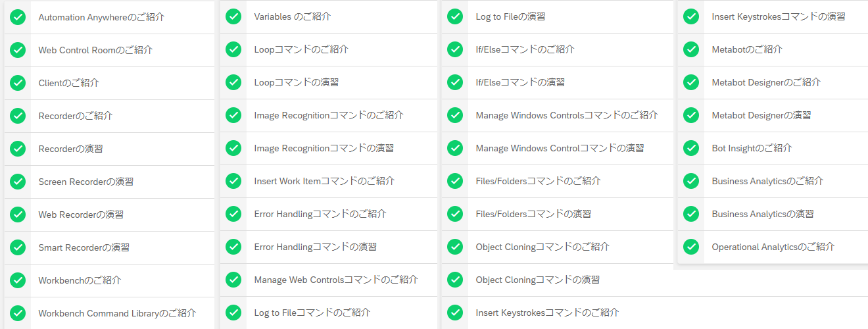This screenshot has height=329, width=868.
Task: Click the checkmark icon beside Image Recognitionコマンドの演習
Action: 233,148
